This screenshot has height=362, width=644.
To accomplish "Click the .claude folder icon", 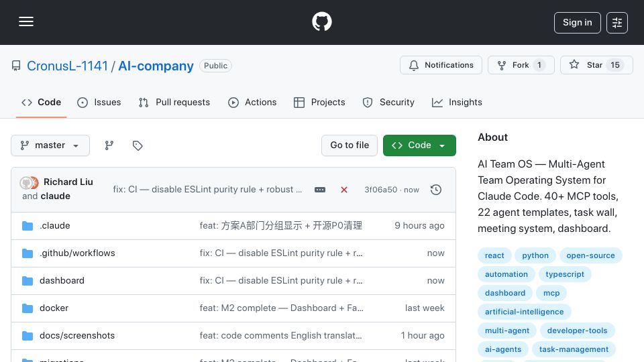I will 28,226.
